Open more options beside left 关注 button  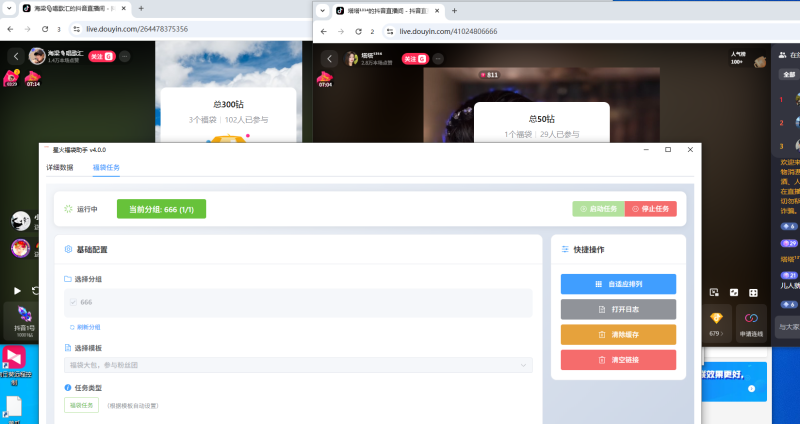click(x=125, y=57)
